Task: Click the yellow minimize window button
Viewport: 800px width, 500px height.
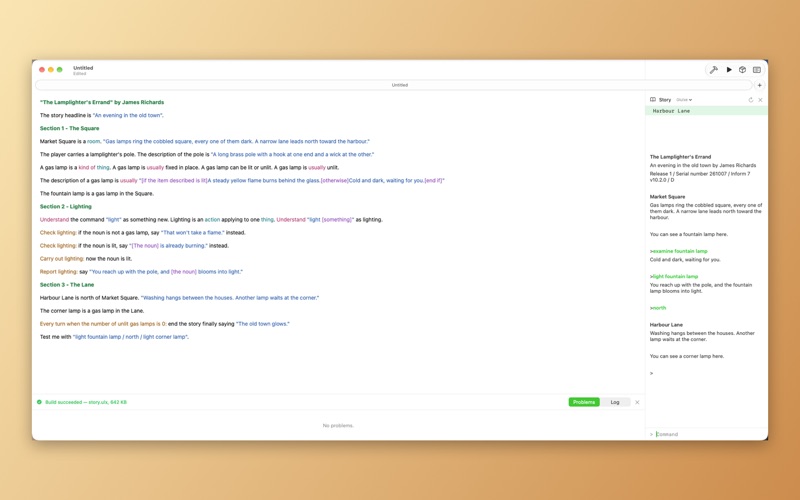Action: pos(51,70)
